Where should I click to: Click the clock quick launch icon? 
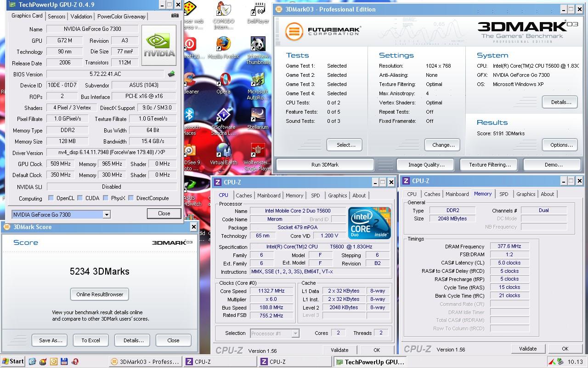(53, 362)
